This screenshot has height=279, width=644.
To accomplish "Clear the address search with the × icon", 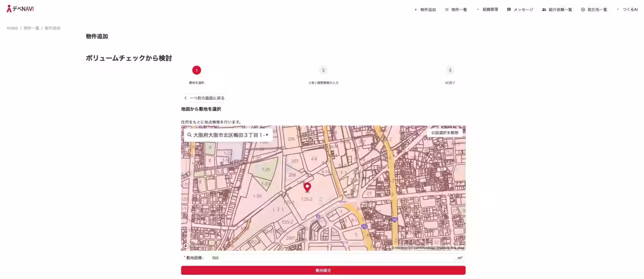I will [267, 135].
